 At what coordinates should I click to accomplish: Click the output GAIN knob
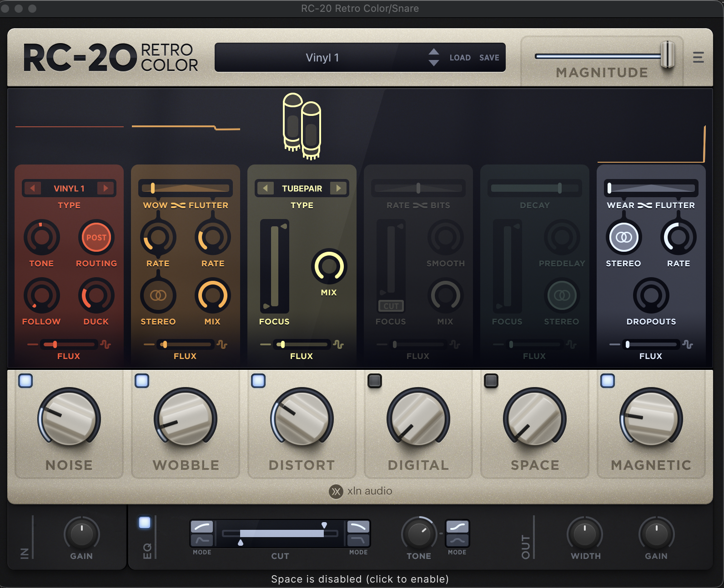coord(656,534)
